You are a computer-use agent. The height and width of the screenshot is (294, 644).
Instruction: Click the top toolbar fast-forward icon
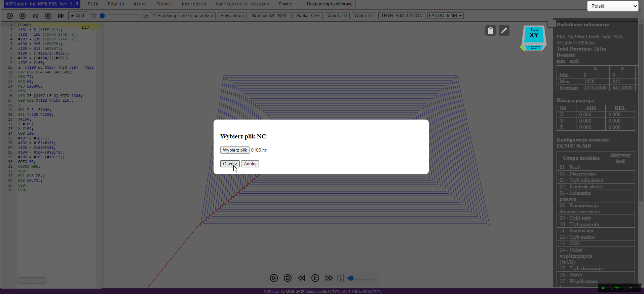(x=61, y=16)
